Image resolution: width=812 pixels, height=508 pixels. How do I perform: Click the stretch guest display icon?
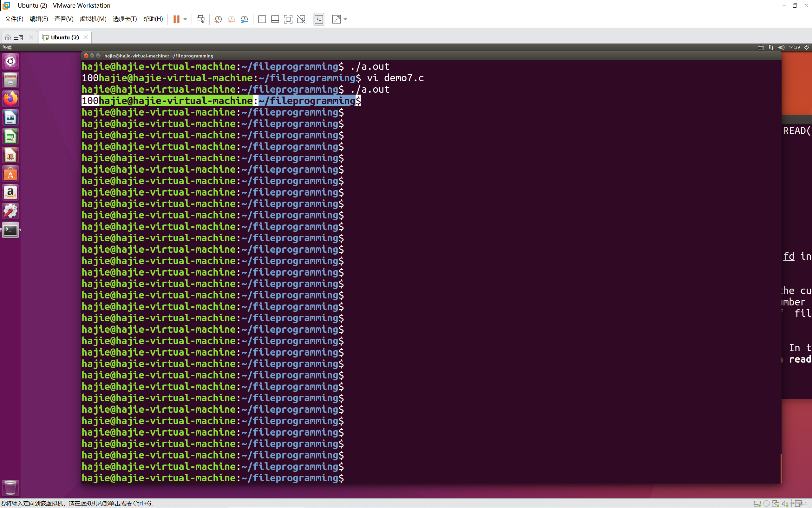click(x=337, y=19)
